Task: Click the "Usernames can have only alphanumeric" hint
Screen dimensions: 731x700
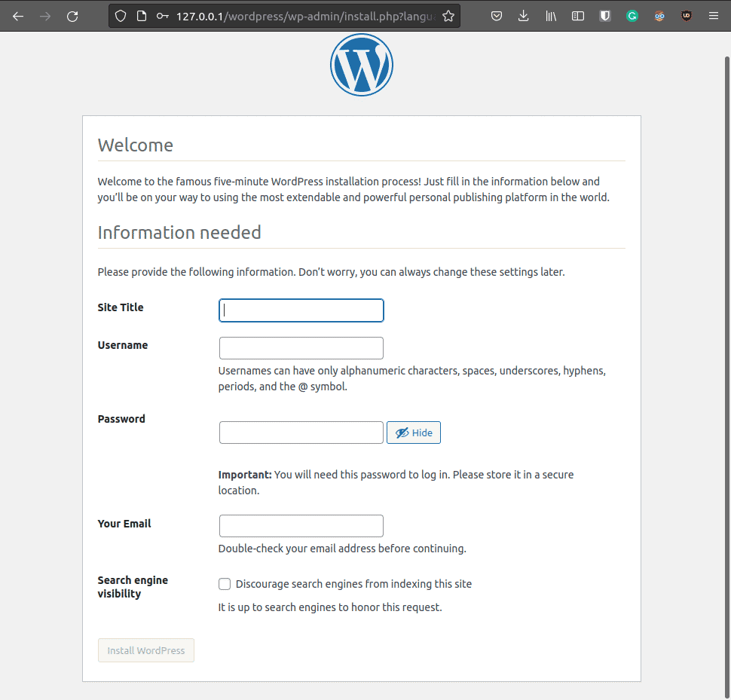Action: [411, 378]
